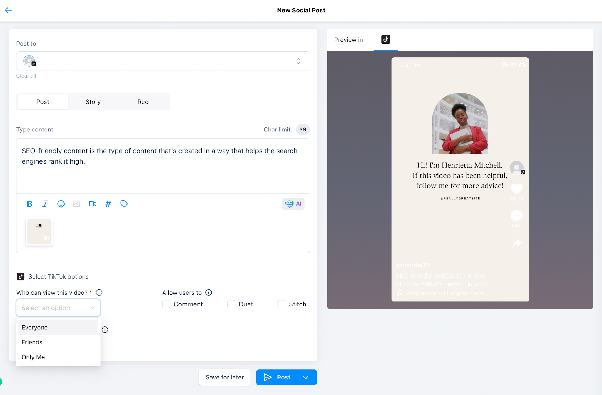Open the AI content assistant
This screenshot has width=602, height=395.
pos(293,204)
